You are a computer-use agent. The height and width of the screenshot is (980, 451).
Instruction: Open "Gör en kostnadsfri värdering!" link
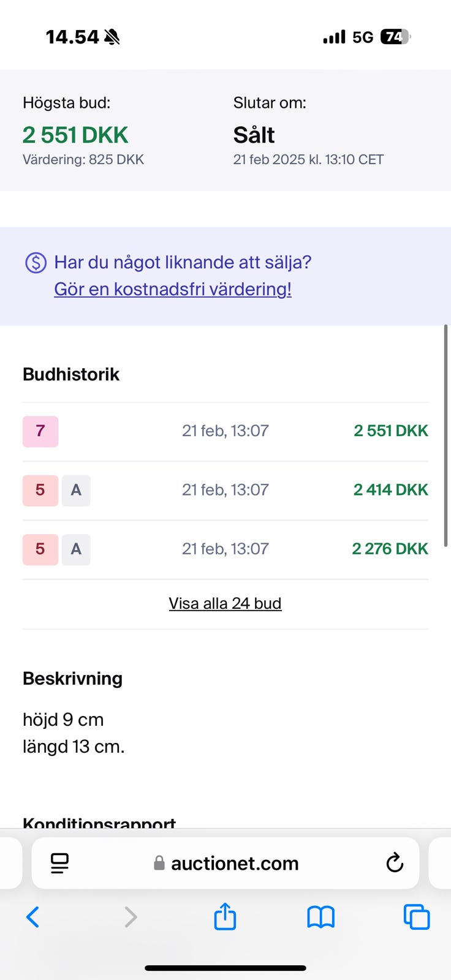tap(173, 289)
